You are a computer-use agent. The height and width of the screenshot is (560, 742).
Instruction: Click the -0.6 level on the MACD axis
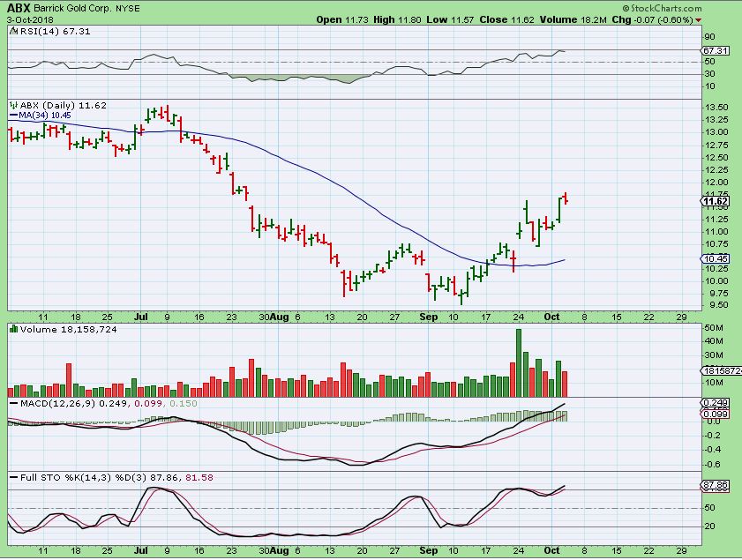point(711,465)
